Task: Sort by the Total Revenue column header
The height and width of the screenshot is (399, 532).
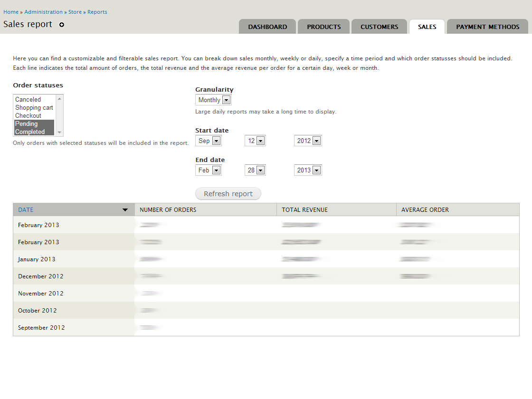Action: 304,210
